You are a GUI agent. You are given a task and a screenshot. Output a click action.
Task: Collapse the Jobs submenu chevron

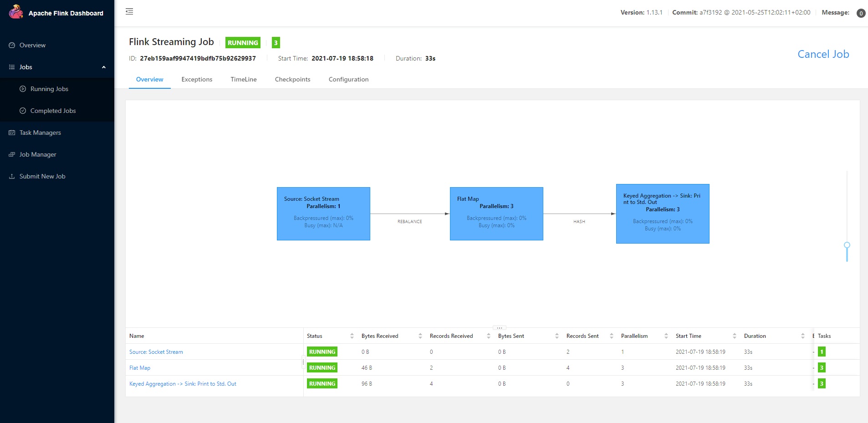point(104,67)
